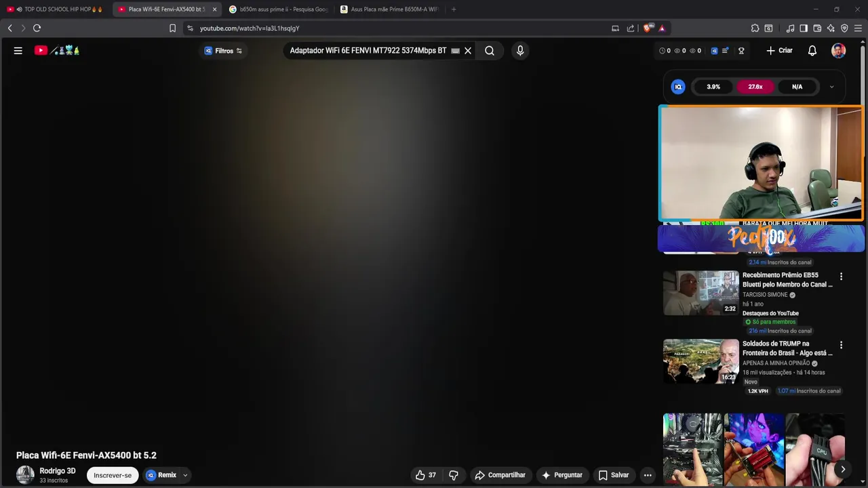Switch to the b650m asus prime ii Google tab
The width and height of the screenshot is (868, 488).
280,9
